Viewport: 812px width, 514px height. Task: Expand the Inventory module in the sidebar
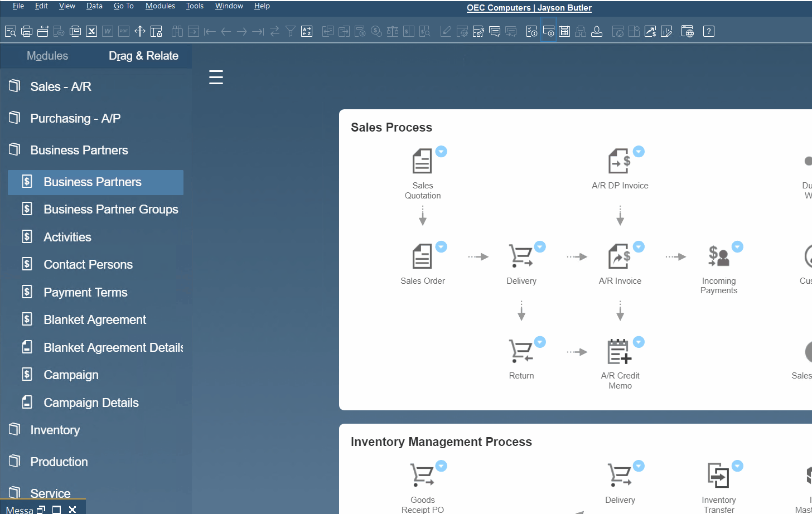point(55,430)
